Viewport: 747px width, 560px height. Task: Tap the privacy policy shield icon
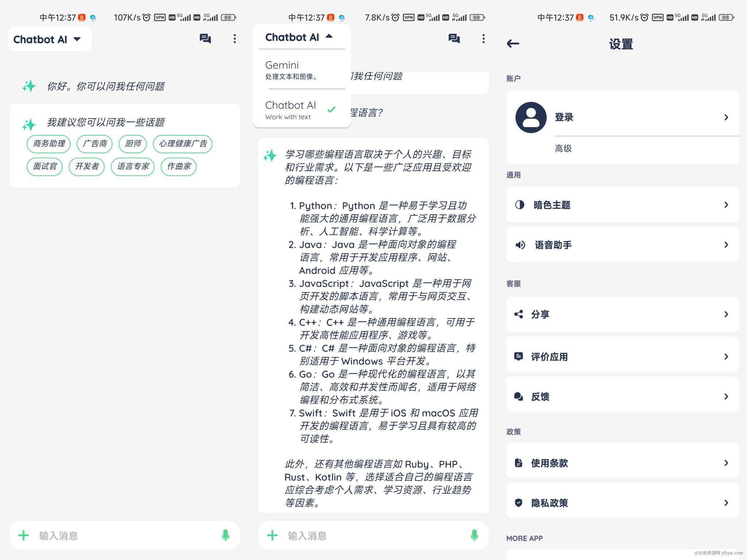point(518,503)
